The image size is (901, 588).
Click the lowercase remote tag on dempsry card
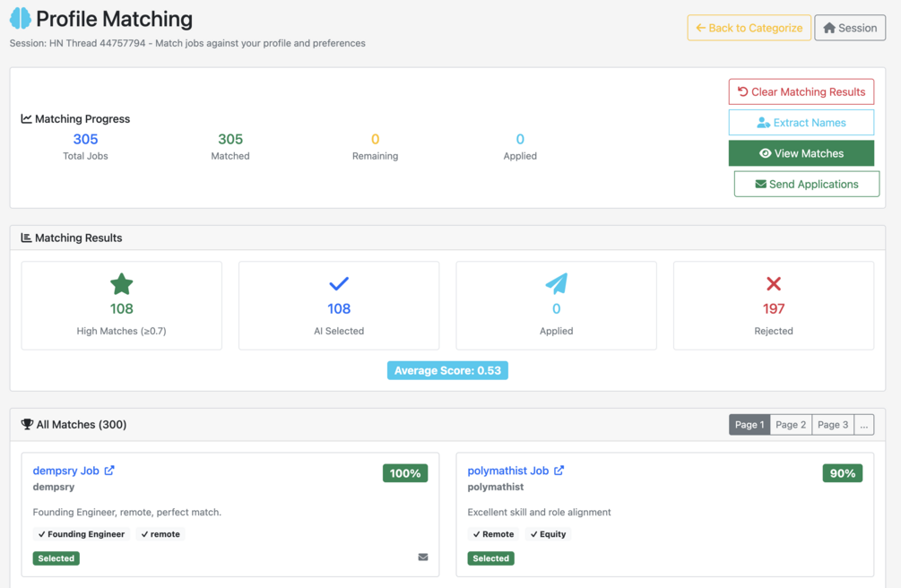coord(160,534)
